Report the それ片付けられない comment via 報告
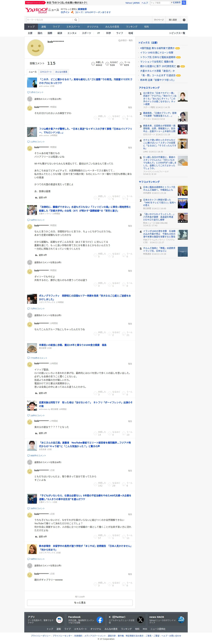The image size is (212, 644). pos(130,108)
